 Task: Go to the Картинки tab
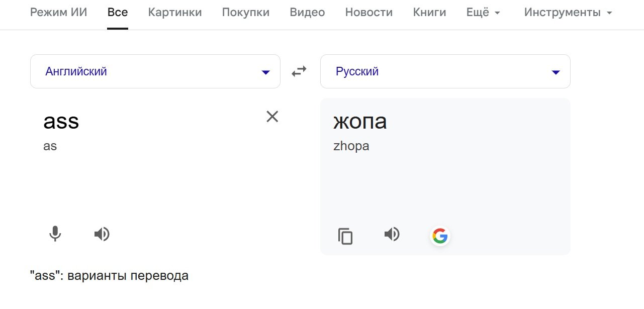click(175, 13)
